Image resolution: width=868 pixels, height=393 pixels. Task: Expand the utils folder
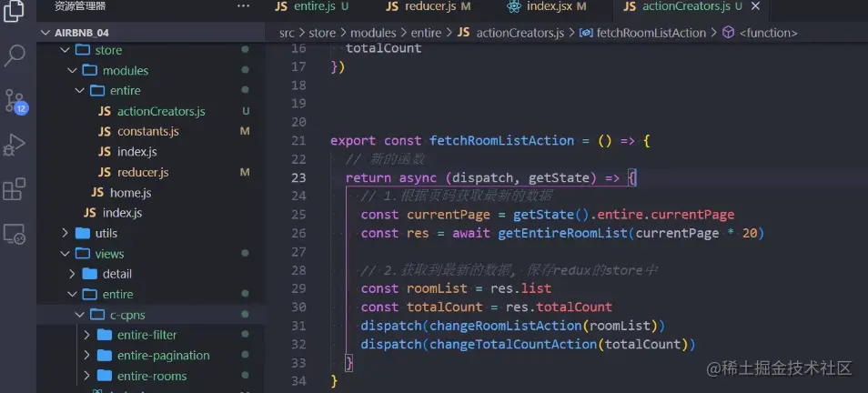coord(65,233)
